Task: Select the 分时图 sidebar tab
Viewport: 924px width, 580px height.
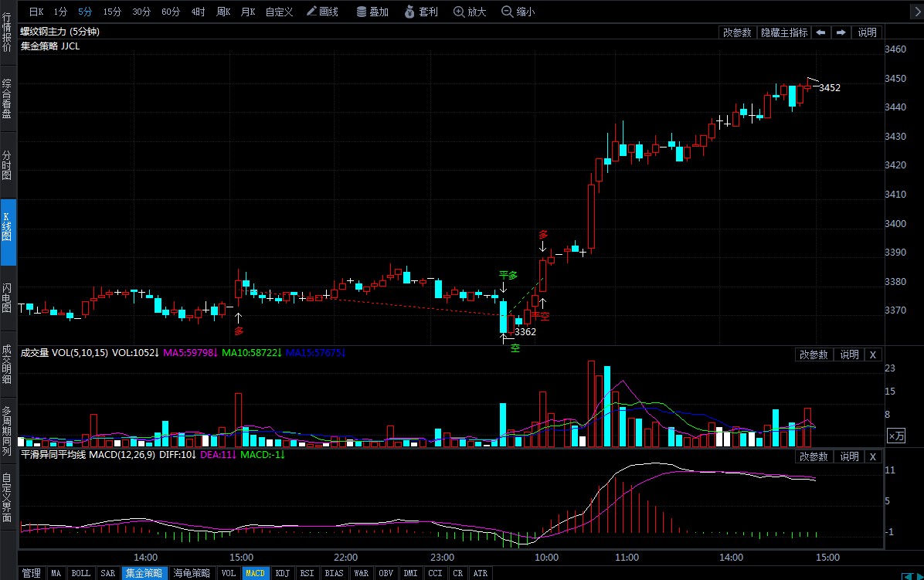Action: (7, 165)
